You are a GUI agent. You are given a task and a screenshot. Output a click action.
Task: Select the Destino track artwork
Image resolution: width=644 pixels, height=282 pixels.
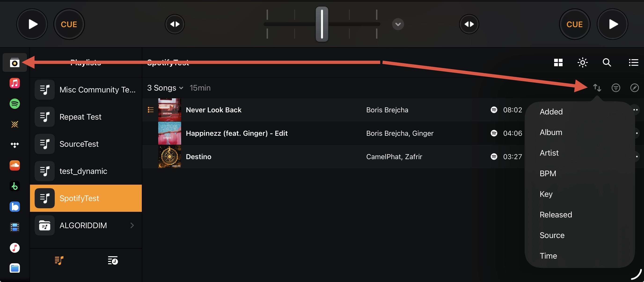[169, 157]
